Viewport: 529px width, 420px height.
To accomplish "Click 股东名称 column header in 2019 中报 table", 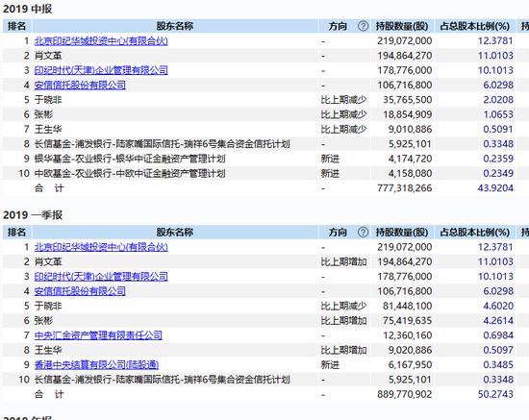I will [175, 26].
